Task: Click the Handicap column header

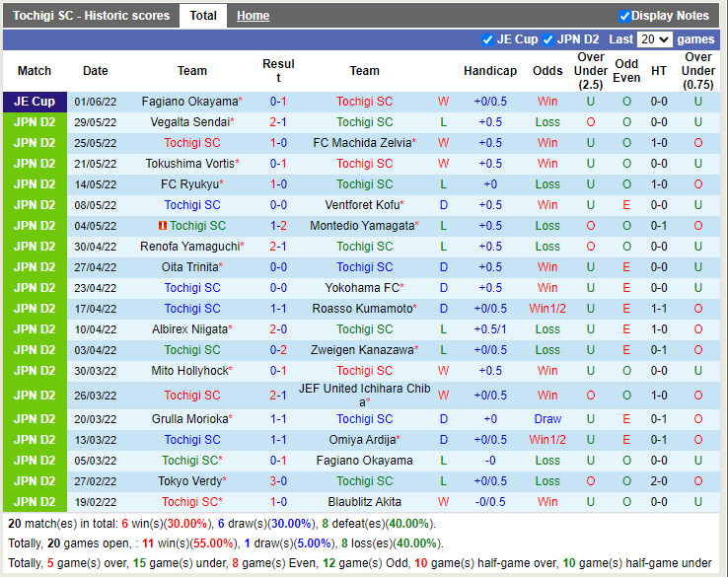Action: (x=490, y=71)
